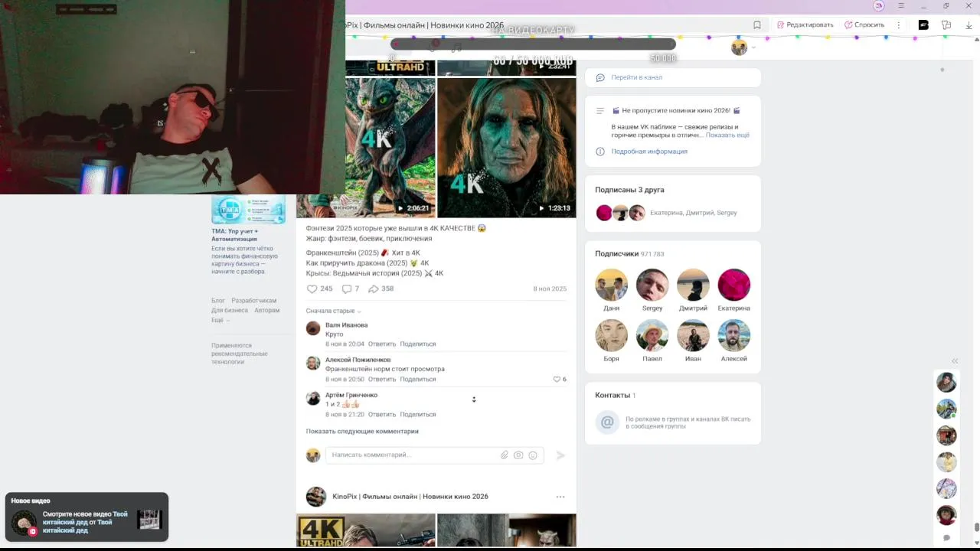Open profile menu arrow next to top avatar
This screenshot has width=980, height=551.
(x=753, y=47)
